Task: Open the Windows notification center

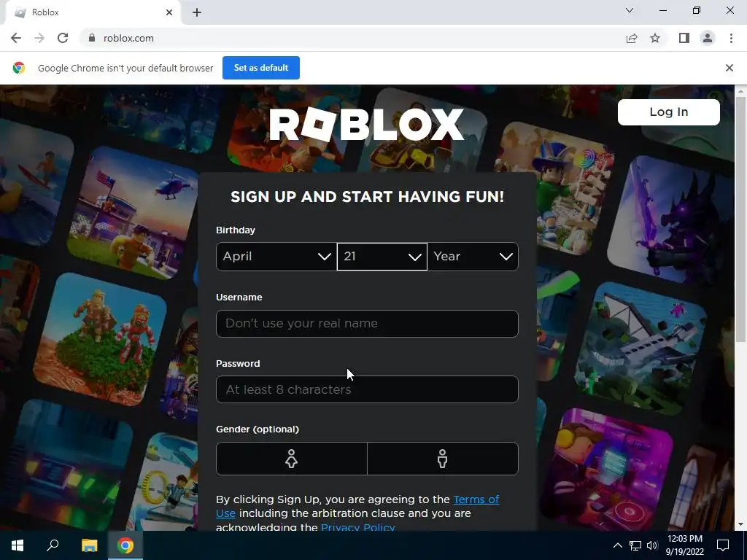Action: (x=723, y=545)
